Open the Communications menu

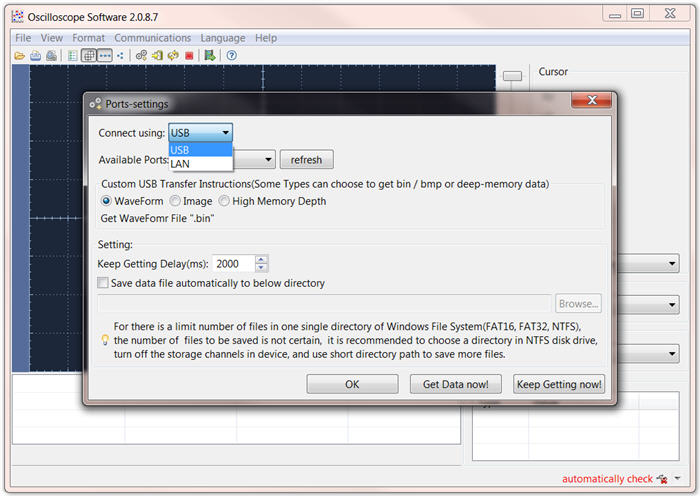(153, 38)
